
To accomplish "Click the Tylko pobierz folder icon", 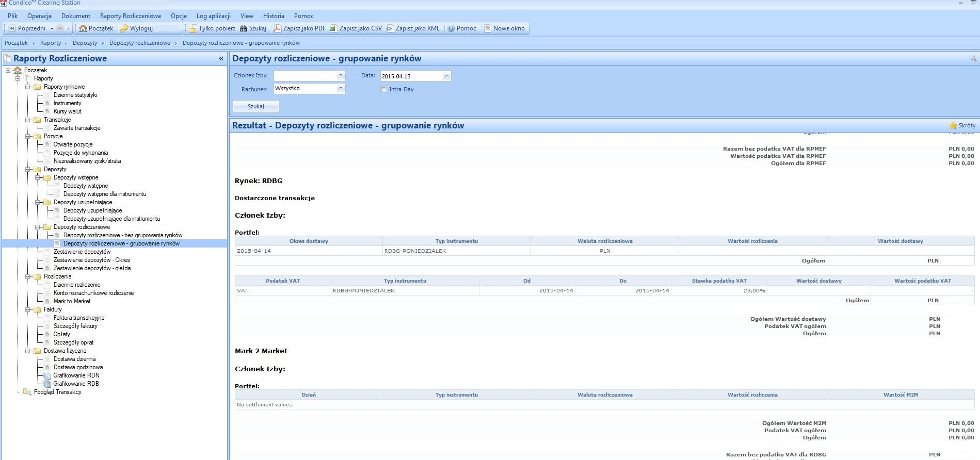I will point(193,28).
